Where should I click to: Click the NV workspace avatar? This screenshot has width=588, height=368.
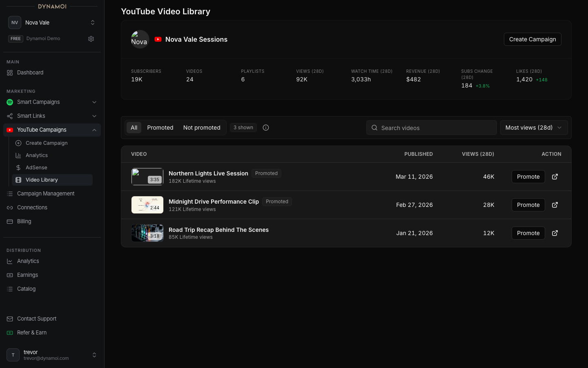point(15,22)
